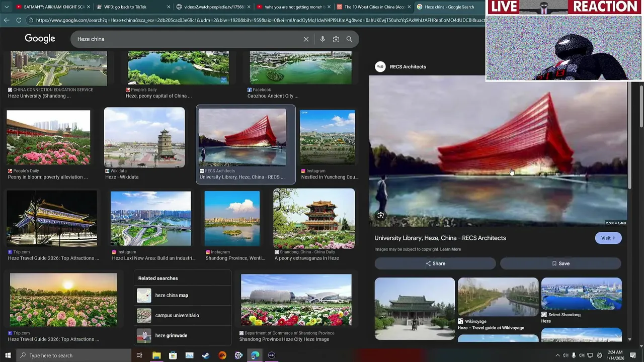Click the page scrollbar down arrow
644x362 pixels.
641,346
